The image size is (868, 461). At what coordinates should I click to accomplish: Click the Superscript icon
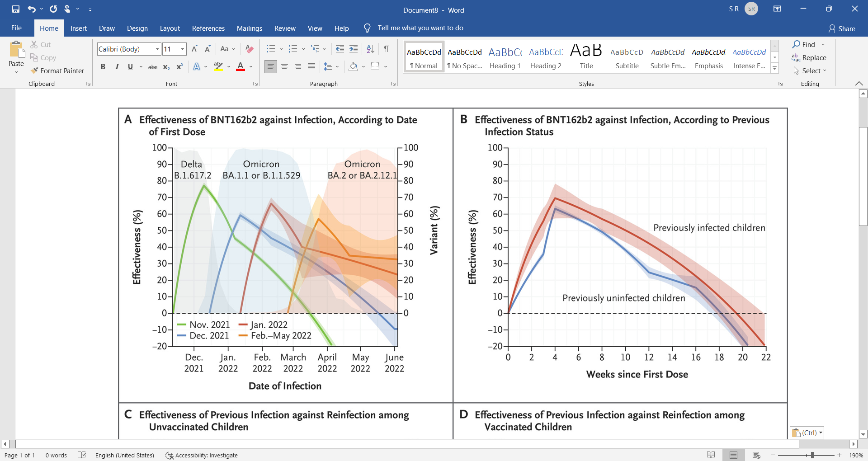[179, 67]
